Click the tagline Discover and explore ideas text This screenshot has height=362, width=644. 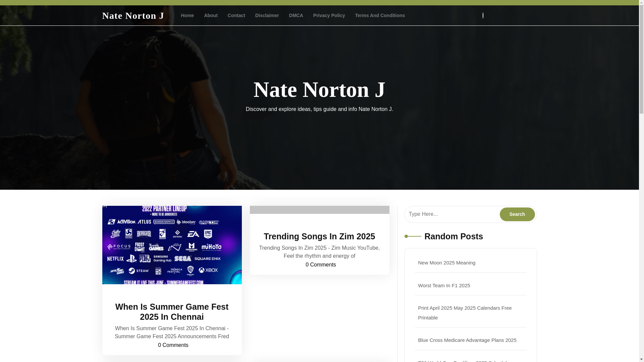click(x=319, y=109)
